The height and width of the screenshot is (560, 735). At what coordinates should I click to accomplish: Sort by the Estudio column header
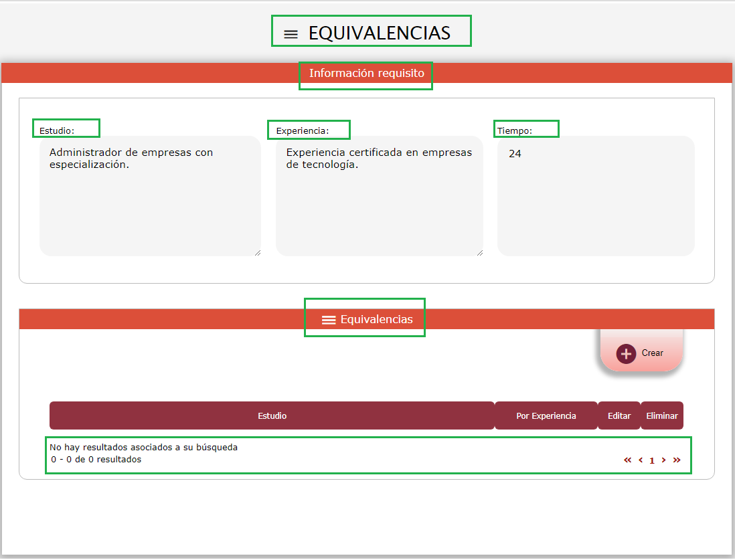[x=272, y=415]
